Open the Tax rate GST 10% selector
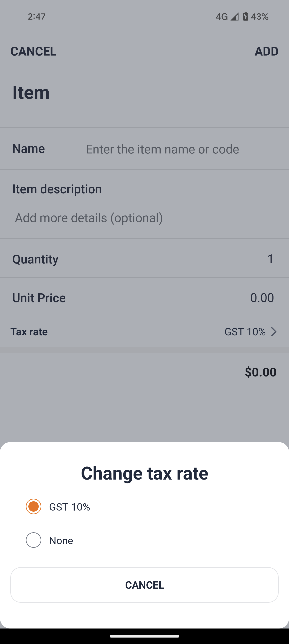The width and height of the screenshot is (289, 644). (x=245, y=332)
